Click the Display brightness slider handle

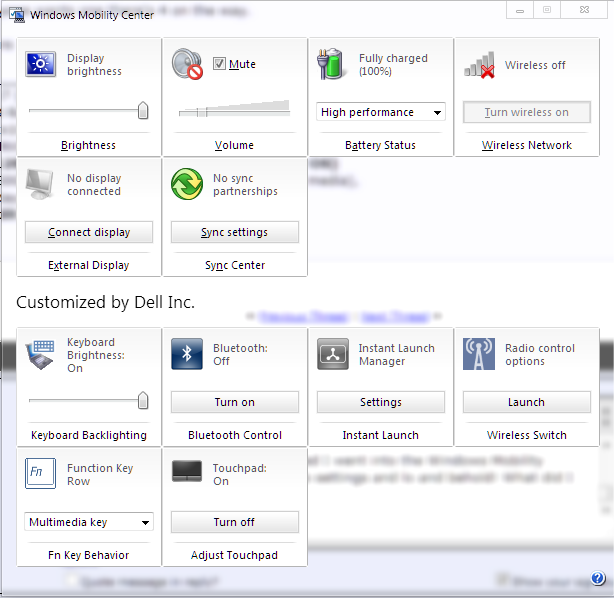click(x=143, y=110)
